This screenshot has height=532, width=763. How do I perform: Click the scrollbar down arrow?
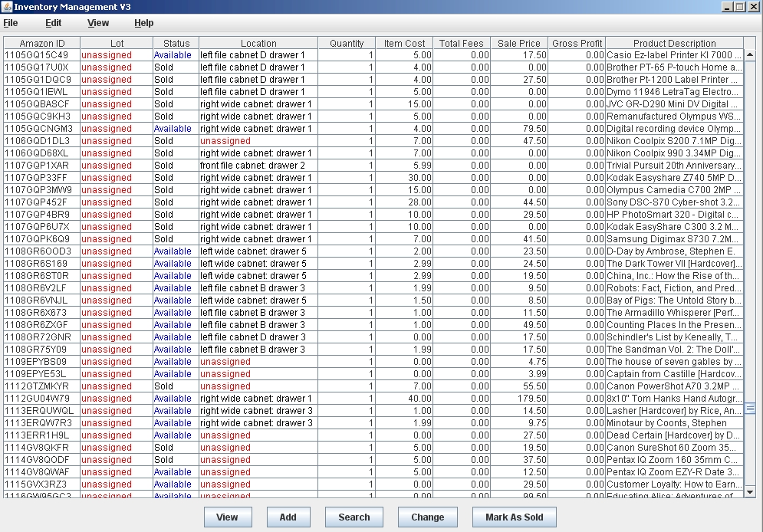point(750,491)
